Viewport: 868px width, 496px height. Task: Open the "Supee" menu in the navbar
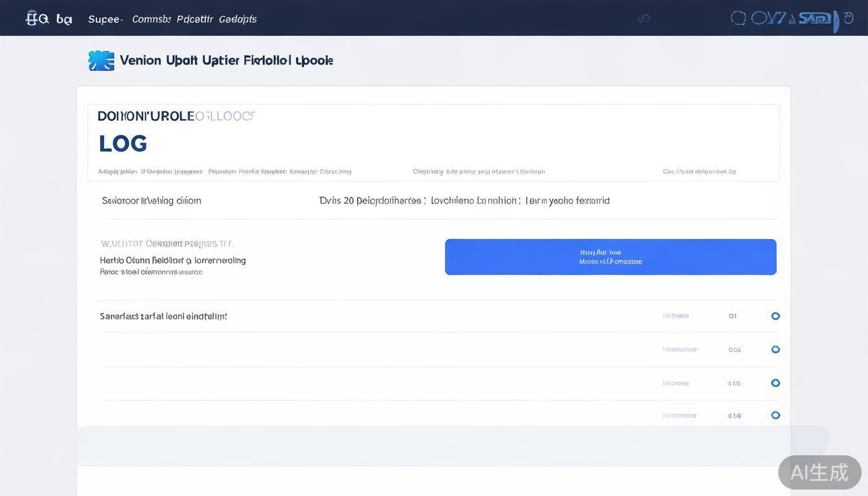(105, 19)
